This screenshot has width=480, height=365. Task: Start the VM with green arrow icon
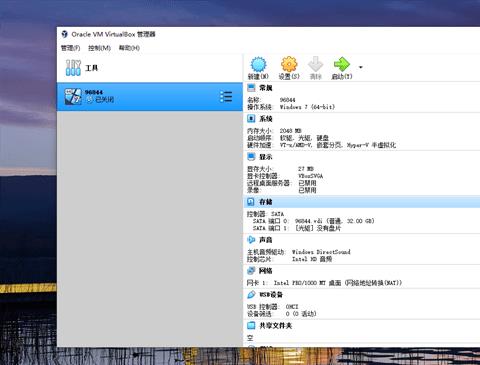click(342, 64)
